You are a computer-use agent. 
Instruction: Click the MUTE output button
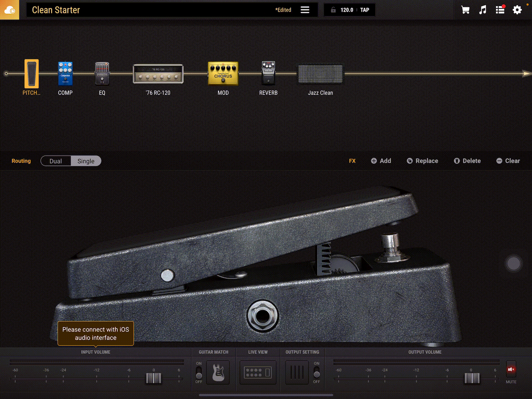(511, 369)
